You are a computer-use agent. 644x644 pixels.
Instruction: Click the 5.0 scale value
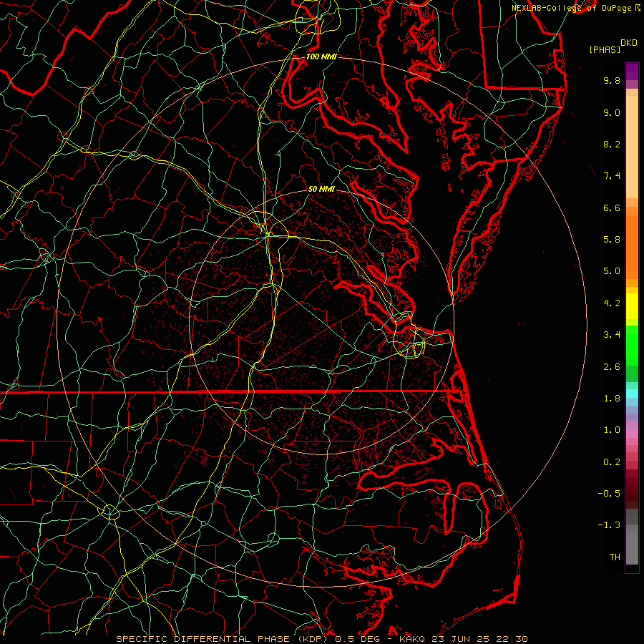[x=612, y=271]
